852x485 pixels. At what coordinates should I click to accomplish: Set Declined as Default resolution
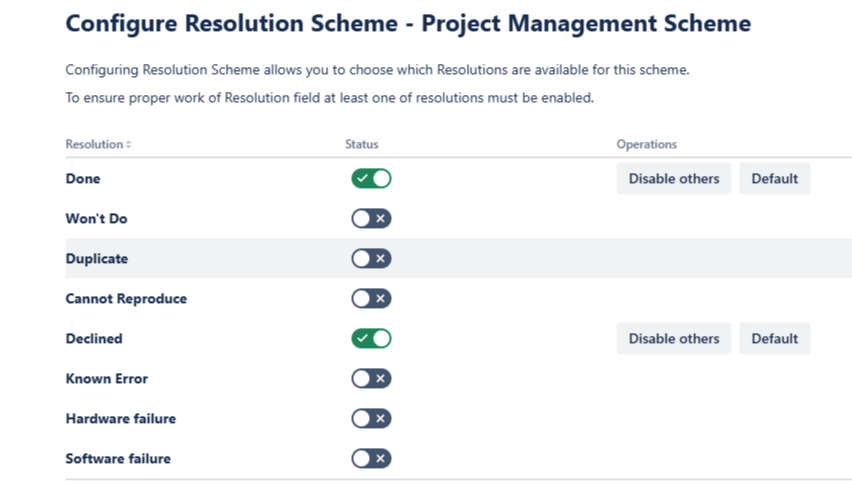(774, 339)
